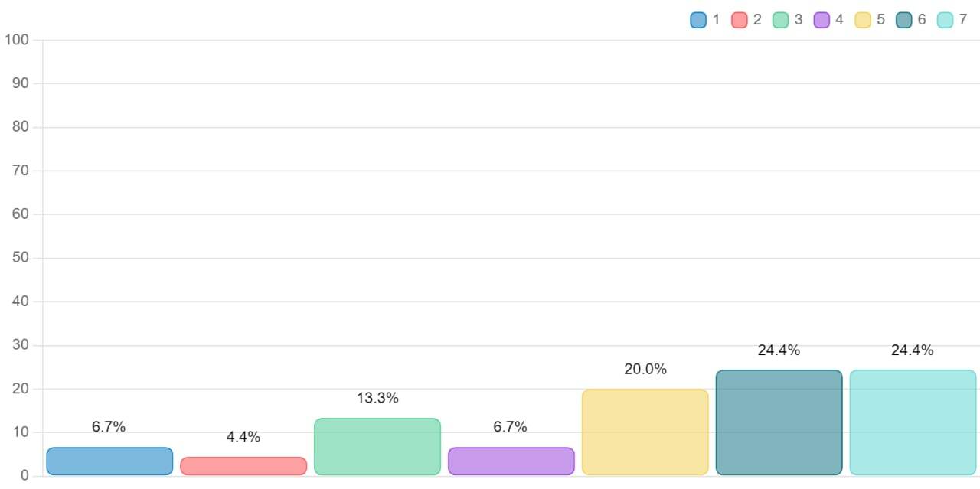Toggle series 4 purple legend swatch
The width and height of the screenshot is (980, 489).
tap(822, 20)
